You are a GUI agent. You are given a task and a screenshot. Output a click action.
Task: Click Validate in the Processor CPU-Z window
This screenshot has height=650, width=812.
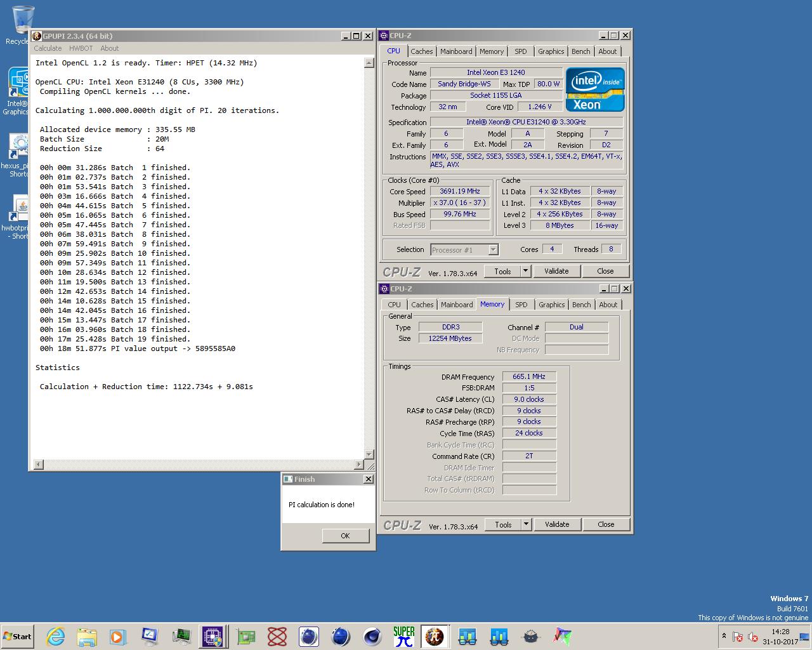[x=556, y=271]
